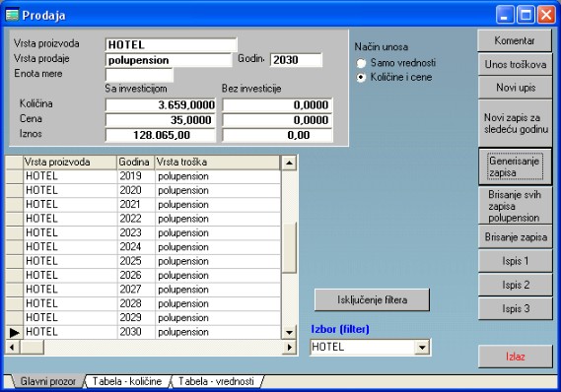This screenshot has width=561, height=392.
Task: Click the Brisanje zapisa button
Action: (516, 237)
